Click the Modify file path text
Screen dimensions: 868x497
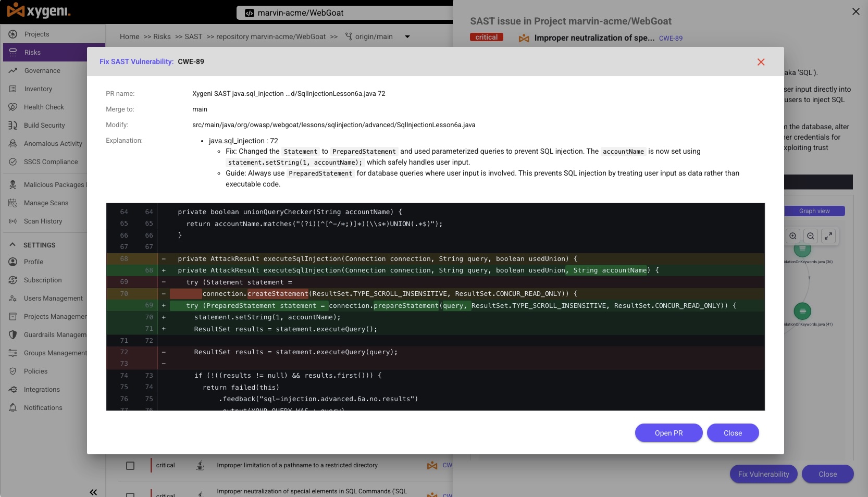[333, 125]
